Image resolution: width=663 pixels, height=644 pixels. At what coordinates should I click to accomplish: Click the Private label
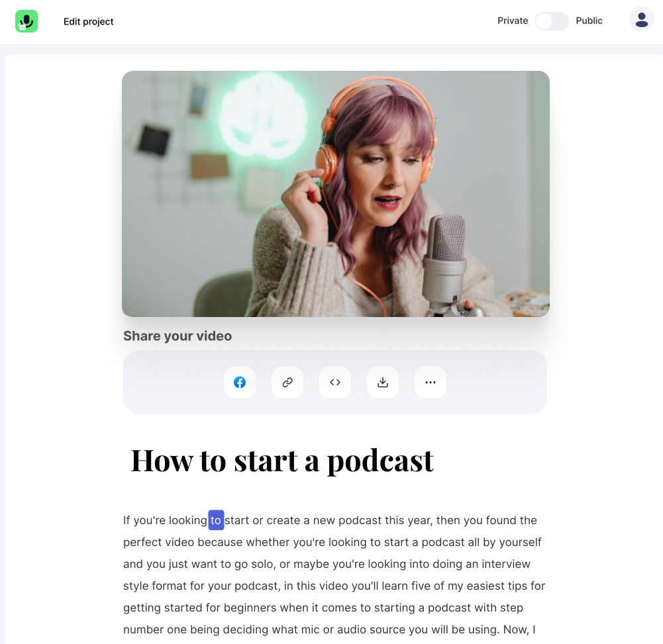click(513, 21)
